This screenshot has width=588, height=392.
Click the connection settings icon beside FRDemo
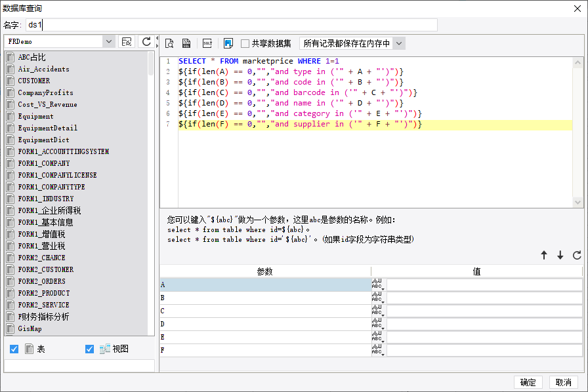pos(127,41)
